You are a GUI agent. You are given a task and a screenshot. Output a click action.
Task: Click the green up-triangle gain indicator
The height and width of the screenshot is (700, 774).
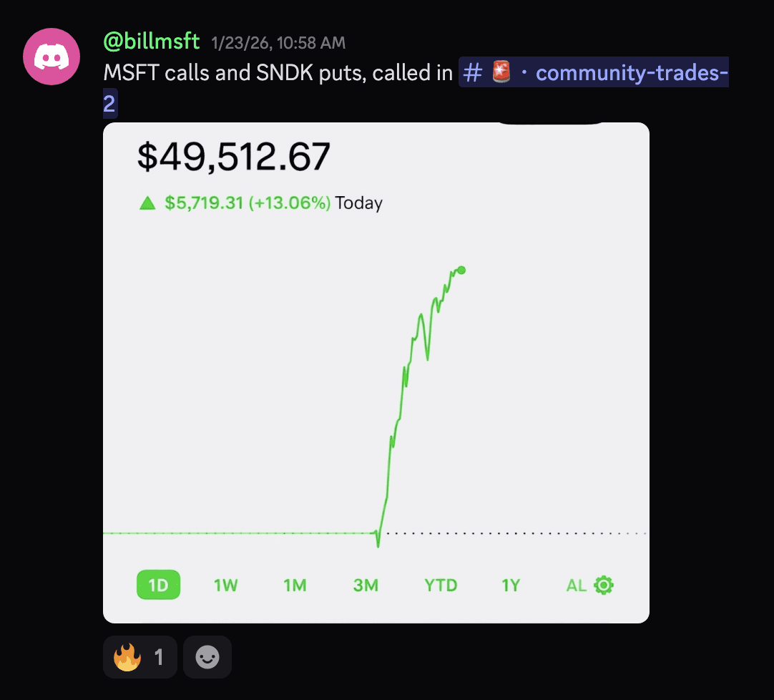click(147, 203)
